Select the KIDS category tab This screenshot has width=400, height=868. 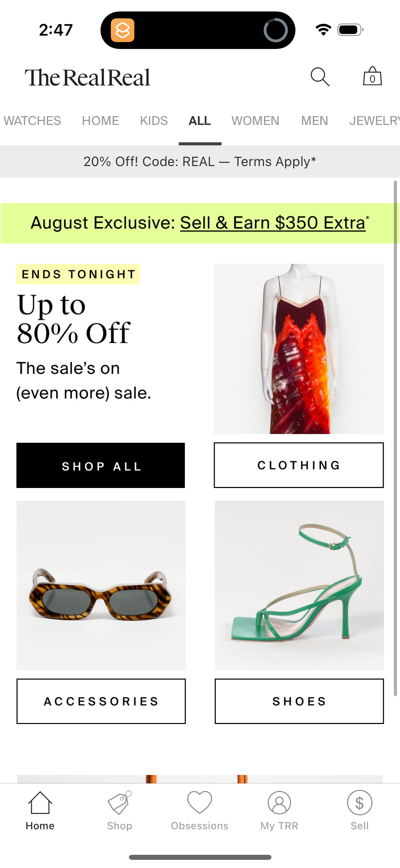[x=154, y=121]
